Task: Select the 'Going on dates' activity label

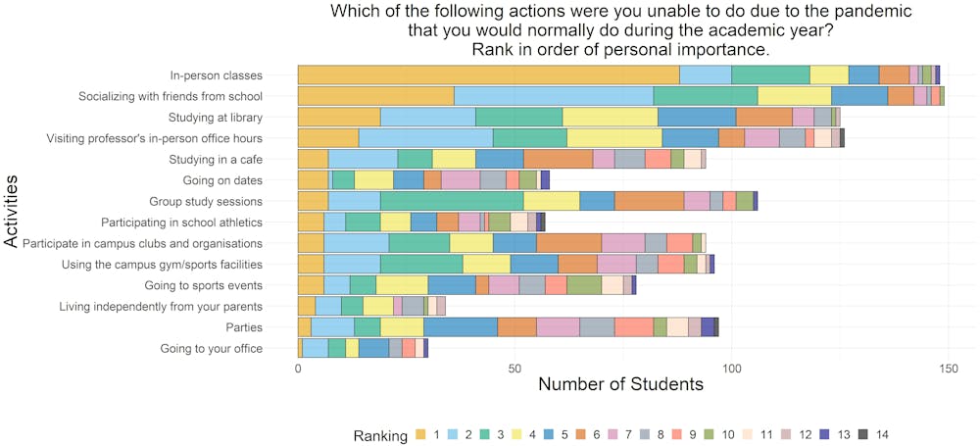Action: point(222,180)
